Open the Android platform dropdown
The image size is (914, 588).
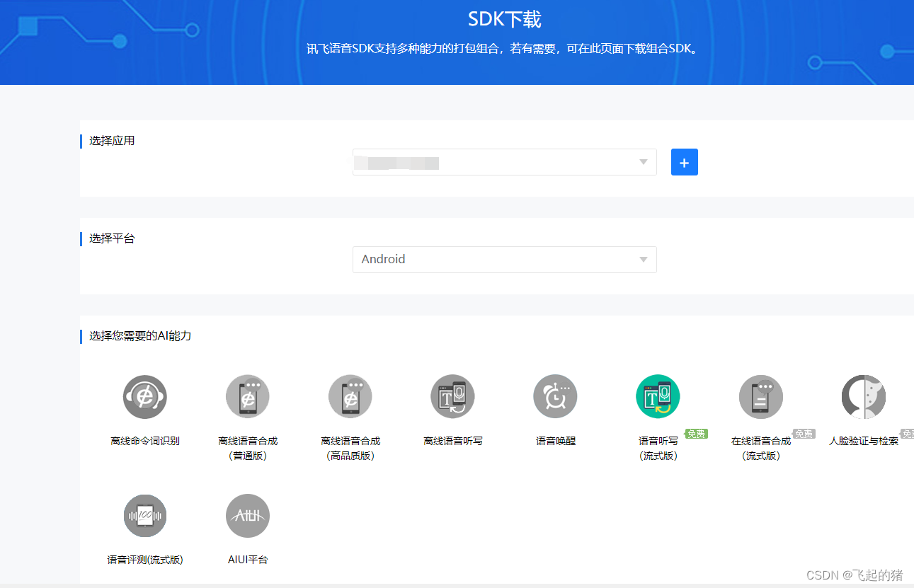click(505, 260)
